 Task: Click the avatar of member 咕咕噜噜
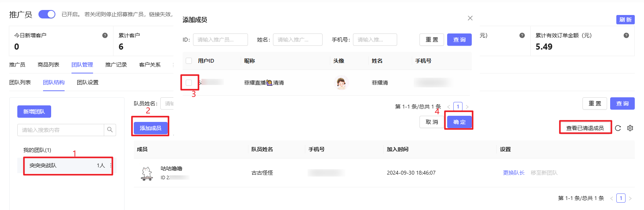coord(147,173)
